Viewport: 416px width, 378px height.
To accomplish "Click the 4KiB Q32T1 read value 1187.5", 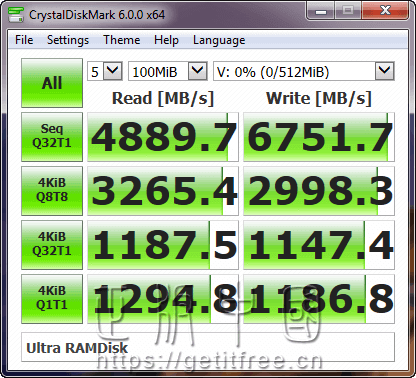I will pos(163,245).
